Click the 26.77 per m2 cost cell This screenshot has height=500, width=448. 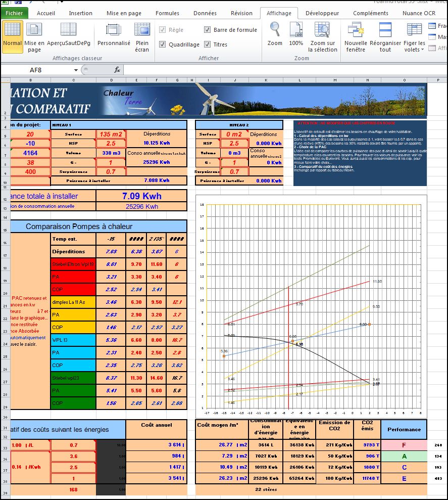pyautogui.click(x=222, y=445)
